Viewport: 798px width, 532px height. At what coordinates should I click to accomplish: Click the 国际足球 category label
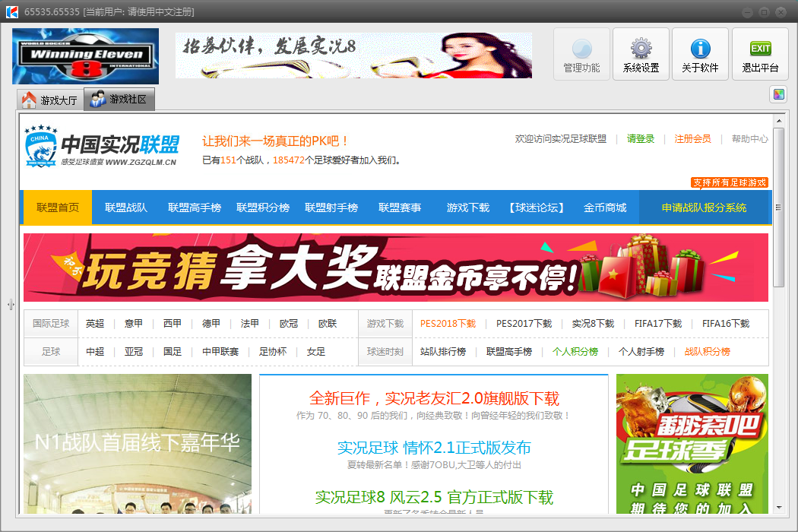(51, 324)
